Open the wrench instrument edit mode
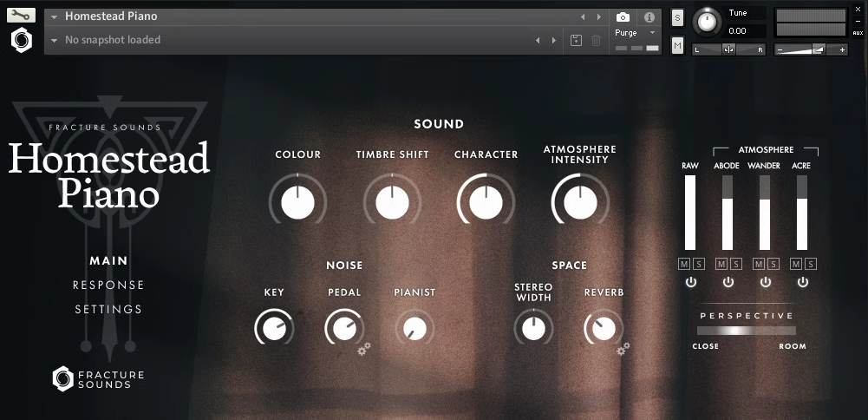This screenshot has height=420, width=868. 21,15
